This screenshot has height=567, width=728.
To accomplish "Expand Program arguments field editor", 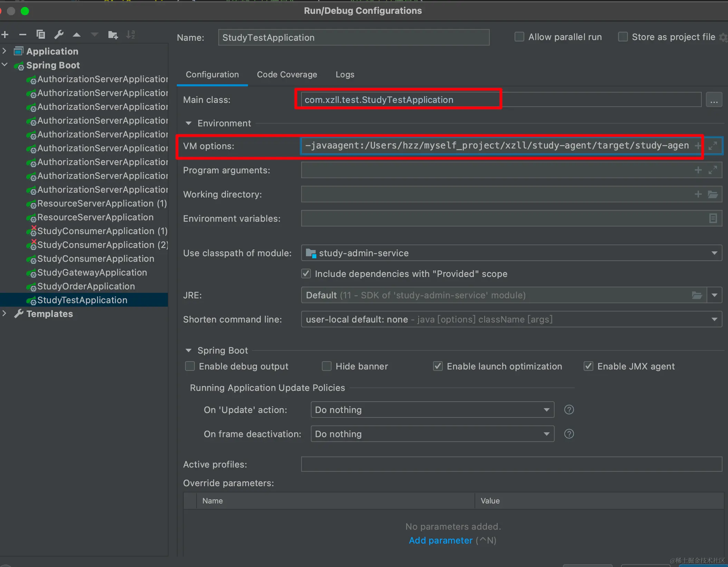I will point(713,170).
